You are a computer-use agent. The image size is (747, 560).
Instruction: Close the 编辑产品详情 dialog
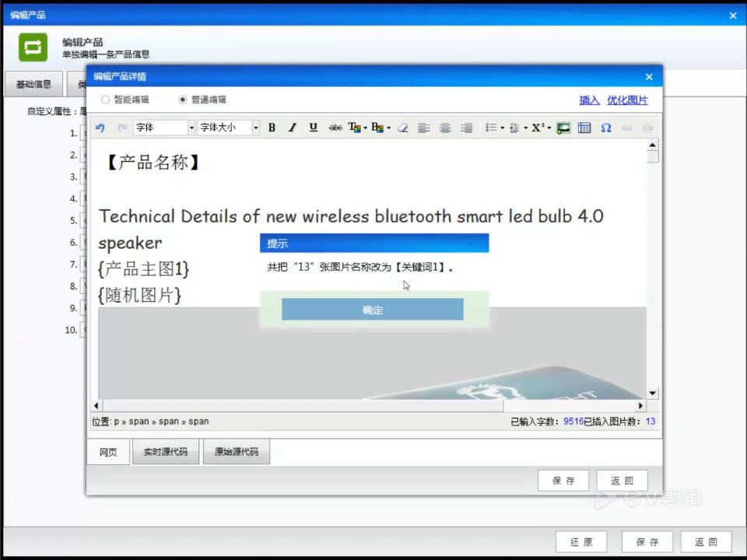click(x=649, y=77)
